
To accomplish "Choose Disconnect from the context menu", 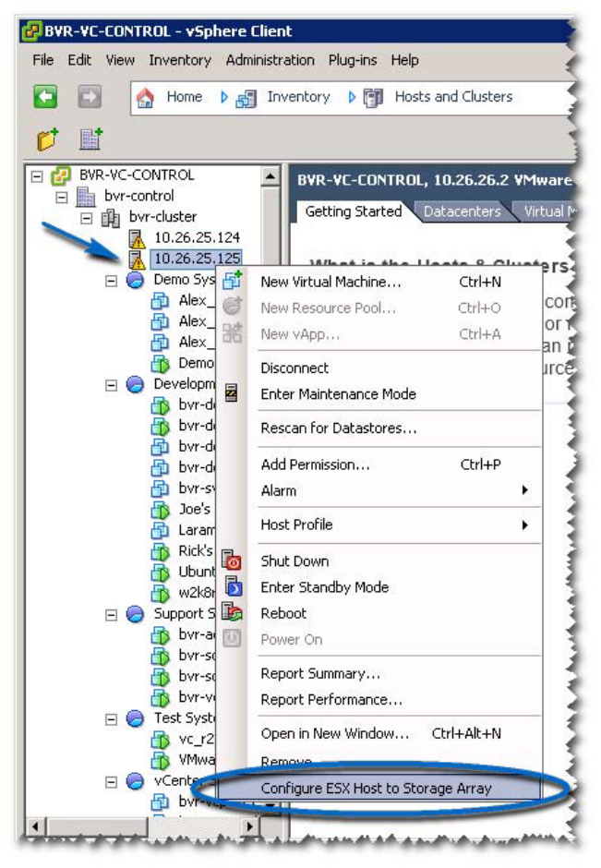I will coord(294,368).
